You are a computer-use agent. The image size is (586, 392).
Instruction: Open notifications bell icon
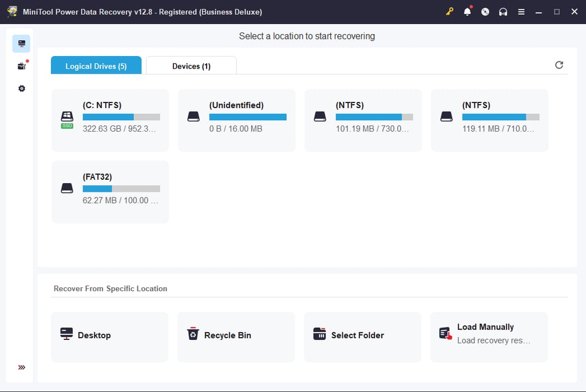click(467, 11)
